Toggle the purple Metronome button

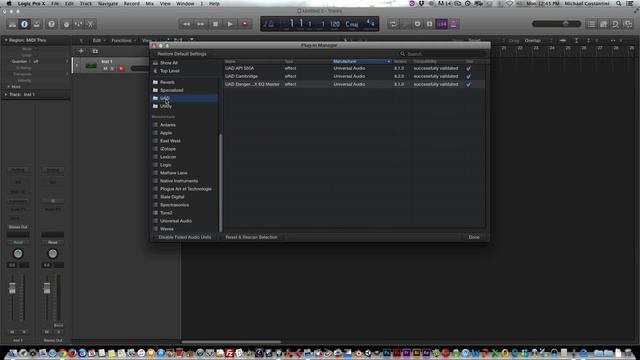coord(453,24)
